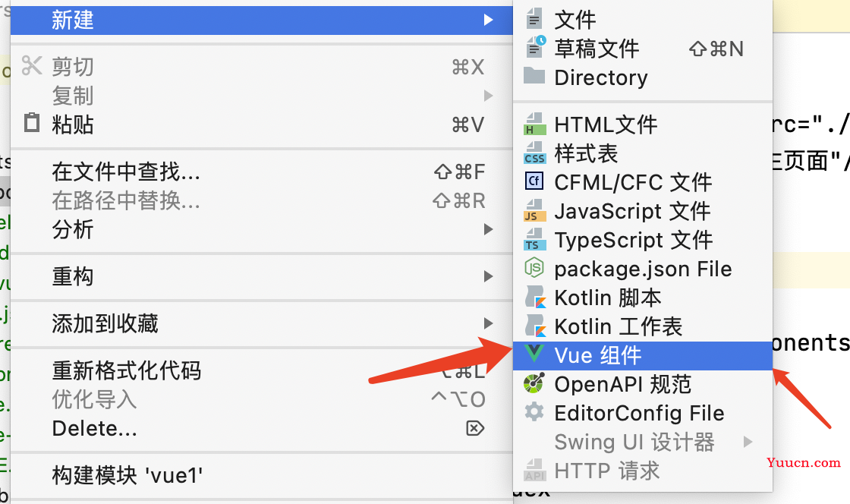
Task: Click the folder icon for Directory
Action: [x=534, y=76]
